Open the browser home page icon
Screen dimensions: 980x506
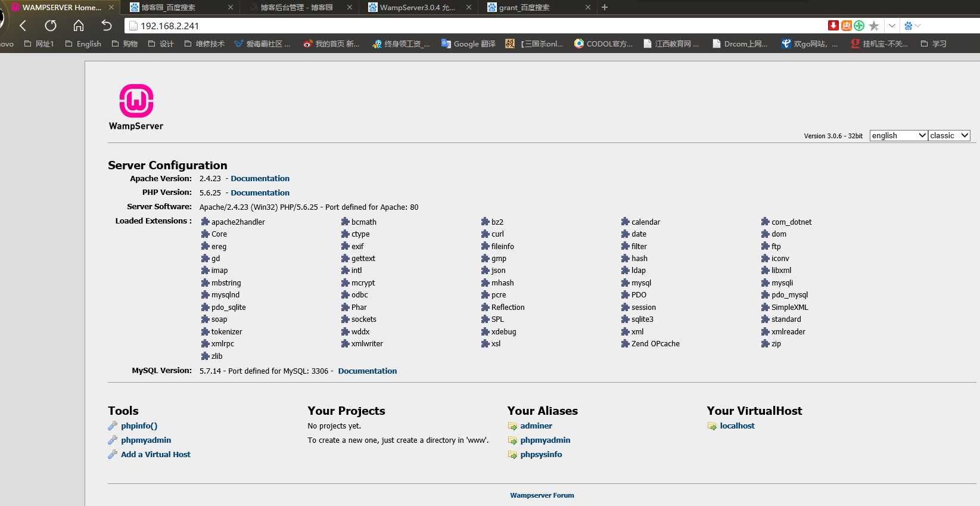(x=79, y=26)
